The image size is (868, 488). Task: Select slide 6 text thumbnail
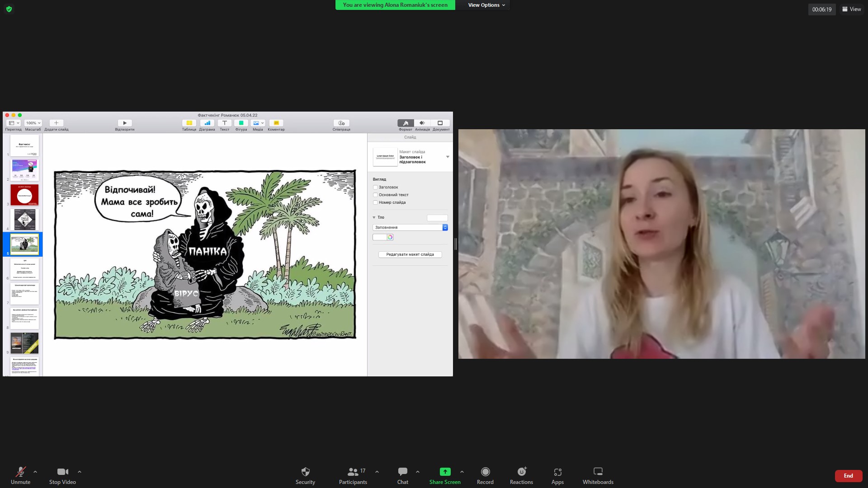coord(24,269)
